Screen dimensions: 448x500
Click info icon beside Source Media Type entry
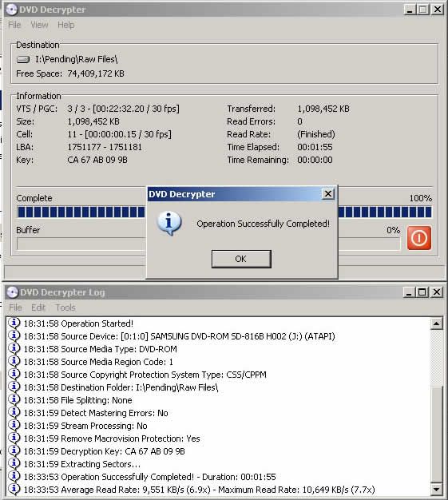pos(14,348)
